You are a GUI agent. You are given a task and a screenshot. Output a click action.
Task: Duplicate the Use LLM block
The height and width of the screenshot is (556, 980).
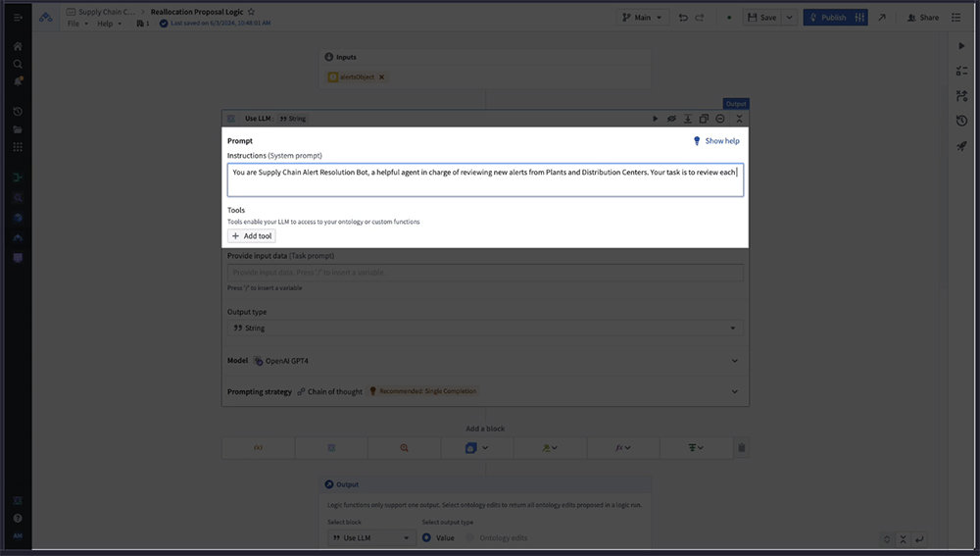(704, 119)
